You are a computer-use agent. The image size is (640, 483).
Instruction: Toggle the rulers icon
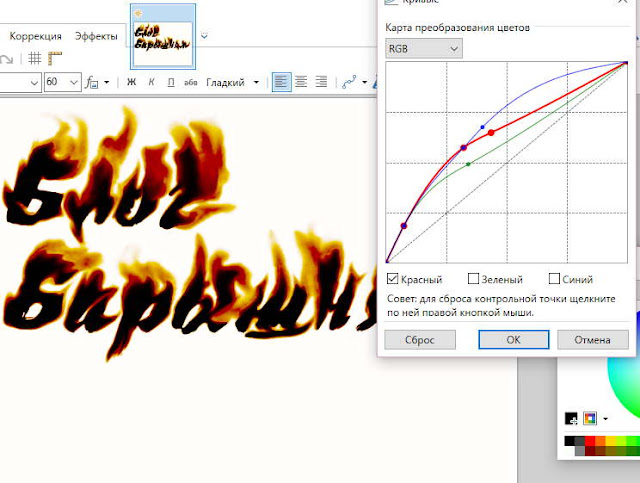54,59
